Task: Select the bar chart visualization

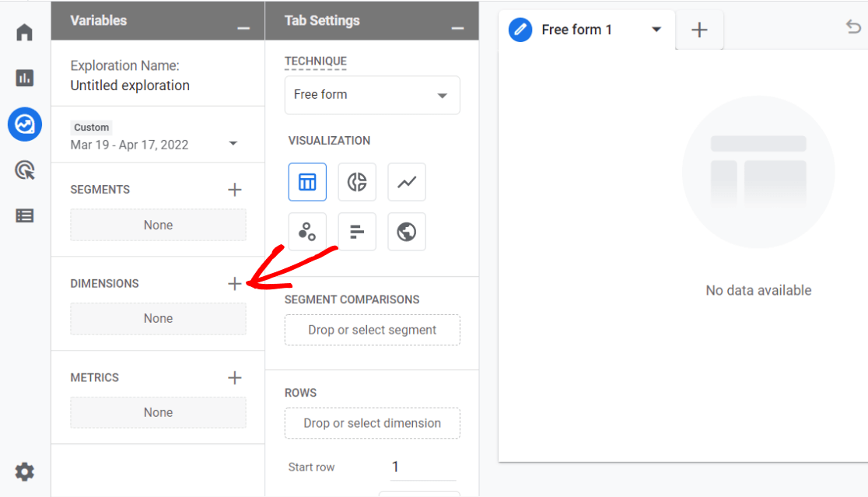Action: (x=357, y=231)
